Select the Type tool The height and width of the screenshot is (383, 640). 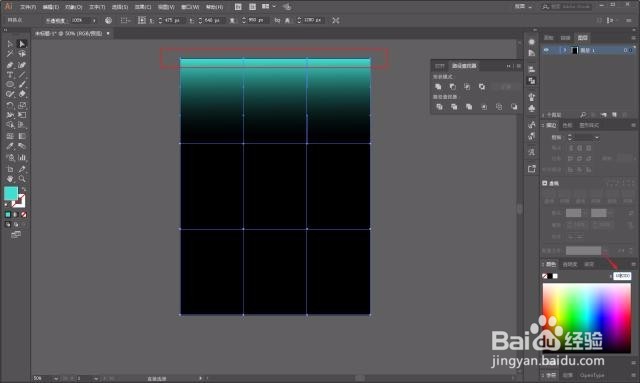point(10,75)
